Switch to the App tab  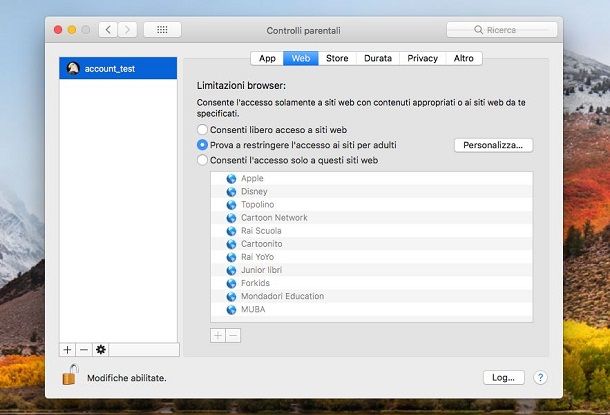pyautogui.click(x=267, y=58)
